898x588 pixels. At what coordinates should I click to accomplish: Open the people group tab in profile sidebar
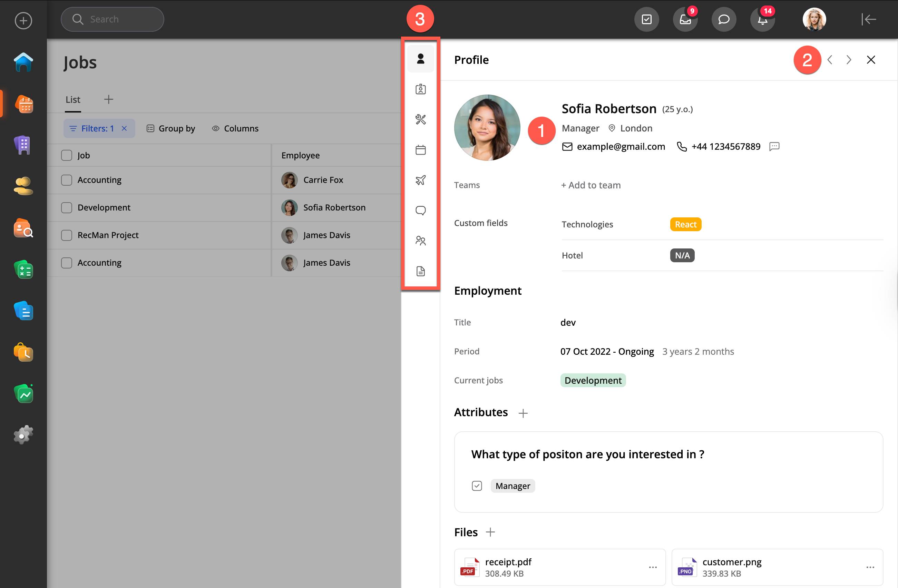pos(420,241)
